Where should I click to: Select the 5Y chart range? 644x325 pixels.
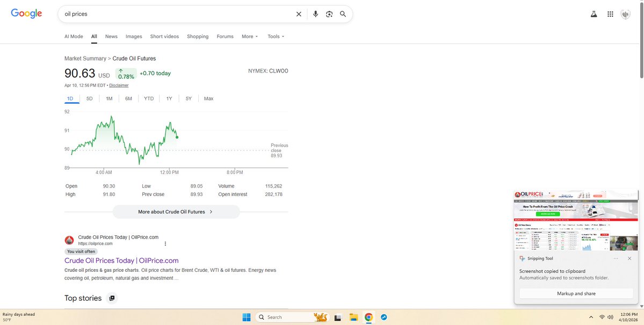point(189,99)
